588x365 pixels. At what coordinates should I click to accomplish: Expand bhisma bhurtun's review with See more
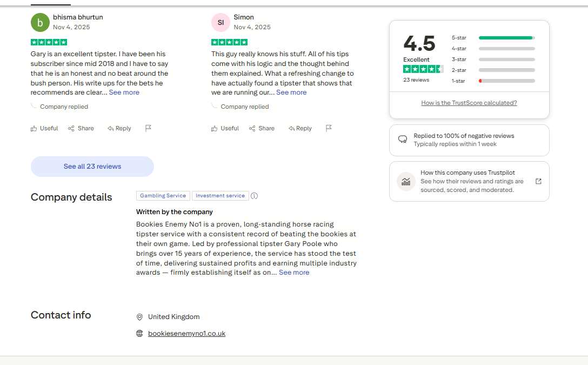(x=124, y=92)
